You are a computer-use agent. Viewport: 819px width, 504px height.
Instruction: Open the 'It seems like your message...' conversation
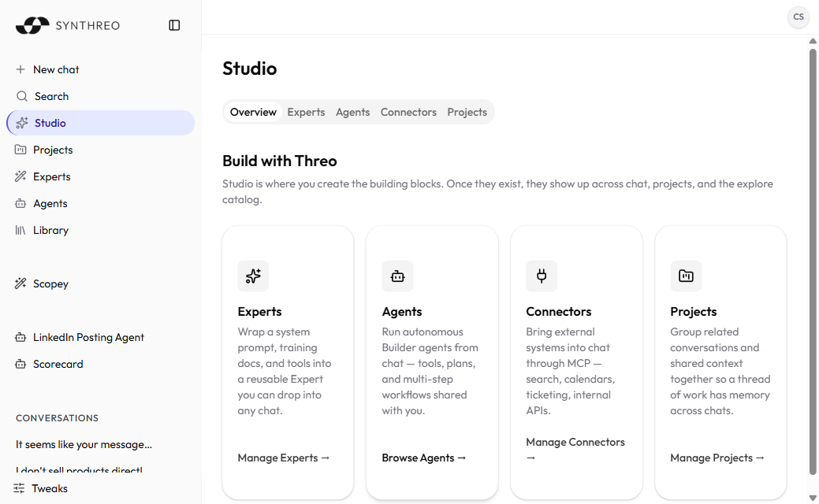[84, 444]
